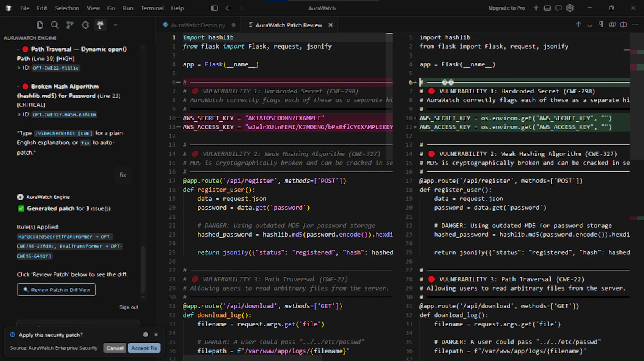
Task: Click the app logo in the title bar
Action: tap(8, 8)
